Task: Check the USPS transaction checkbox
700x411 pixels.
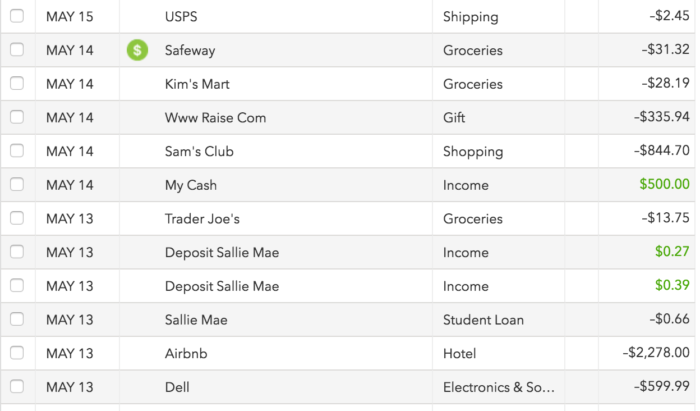Action: pyautogui.click(x=17, y=16)
